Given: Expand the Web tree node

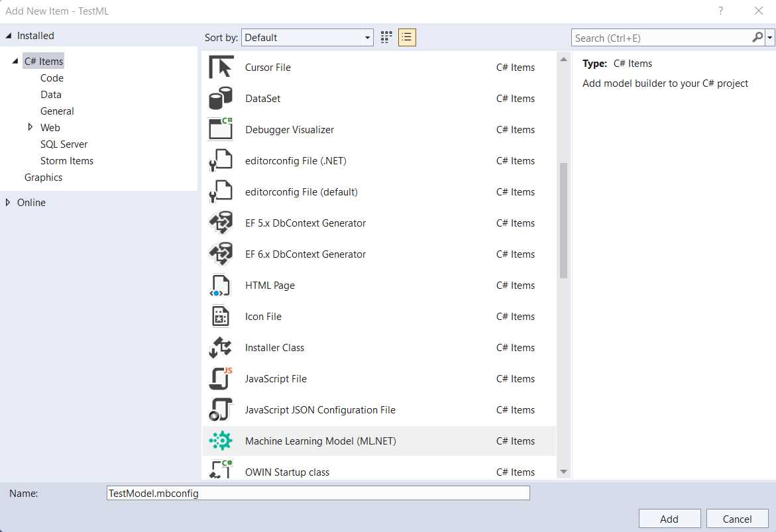Looking at the screenshot, I should (x=30, y=127).
